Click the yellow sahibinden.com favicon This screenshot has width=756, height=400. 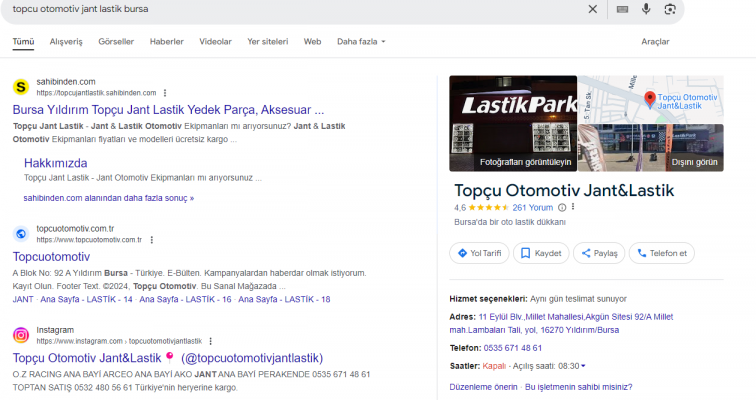coord(21,87)
